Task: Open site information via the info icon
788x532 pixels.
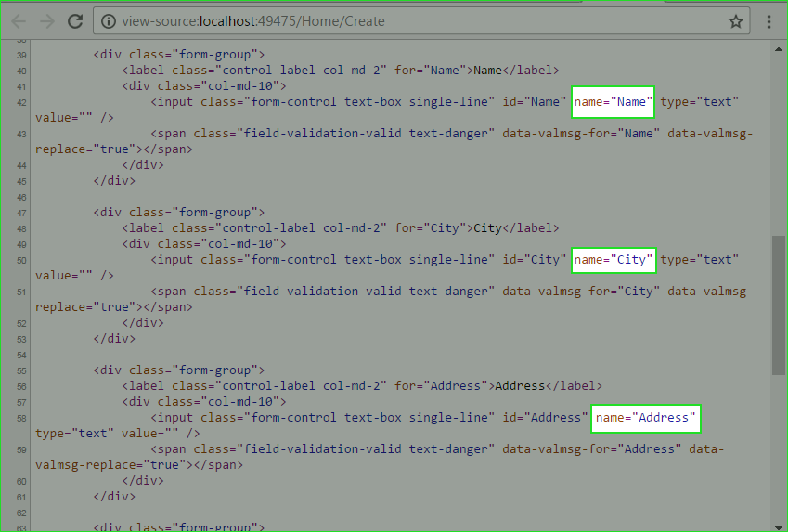Action: point(108,21)
